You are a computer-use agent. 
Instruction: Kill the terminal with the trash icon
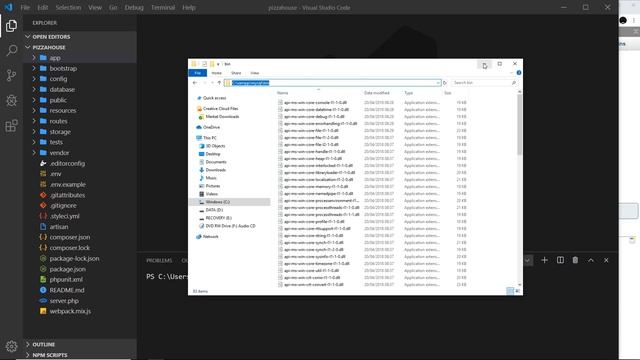(x=575, y=260)
